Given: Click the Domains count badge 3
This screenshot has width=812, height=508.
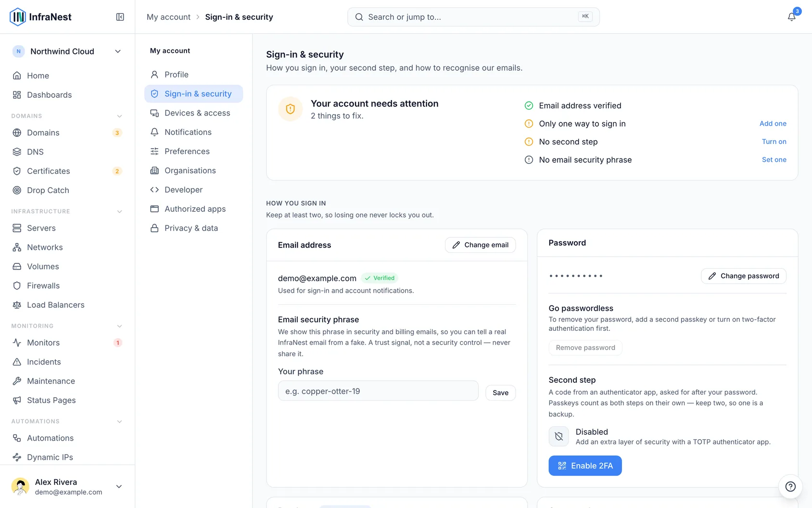Looking at the screenshot, I should [x=117, y=133].
